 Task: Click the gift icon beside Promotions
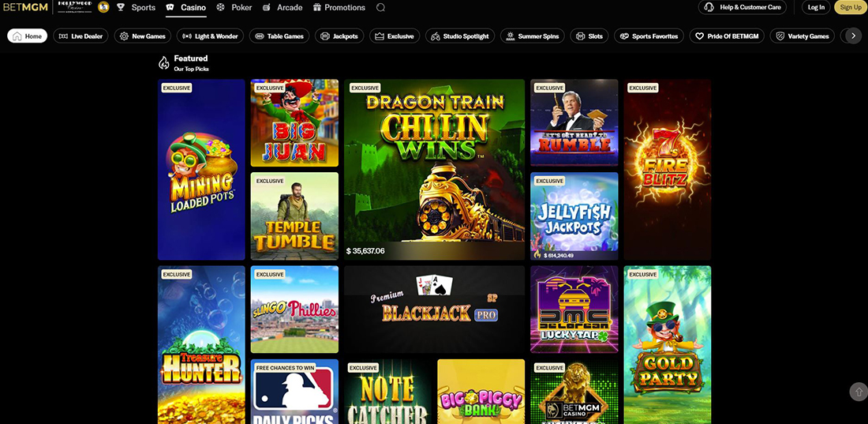point(317,8)
